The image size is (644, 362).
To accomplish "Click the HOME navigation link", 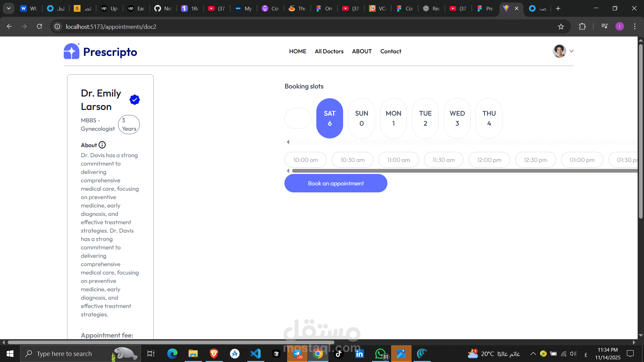I will pyautogui.click(x=298, y=51).
